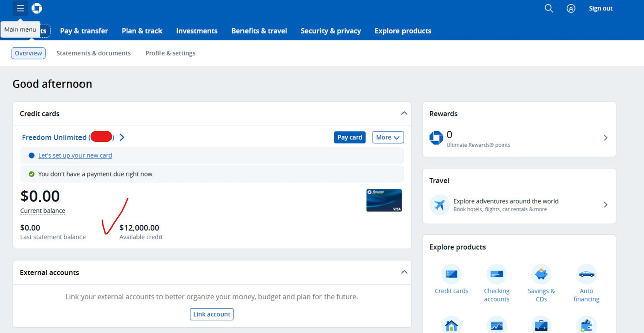
Task: Open search with the magnifier icon
Action: point(549,8)
